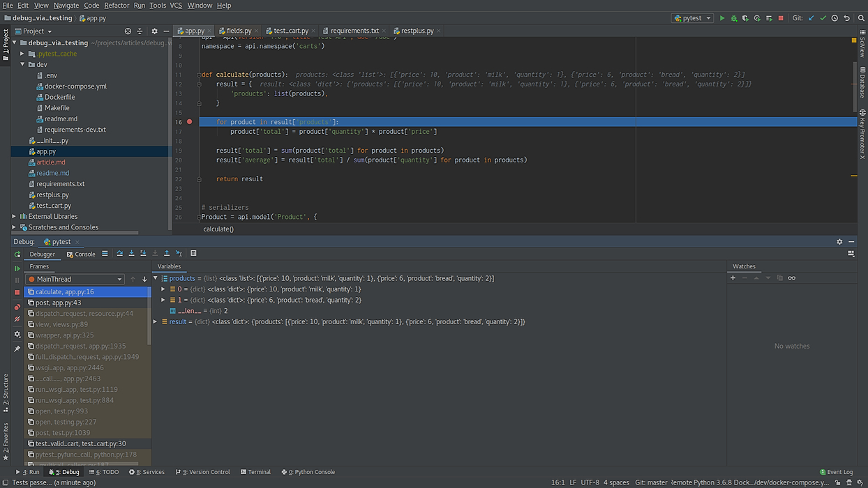Locate current file in Project tree
Viewport: 868px width, 488px height.
[x=128, y=31]
